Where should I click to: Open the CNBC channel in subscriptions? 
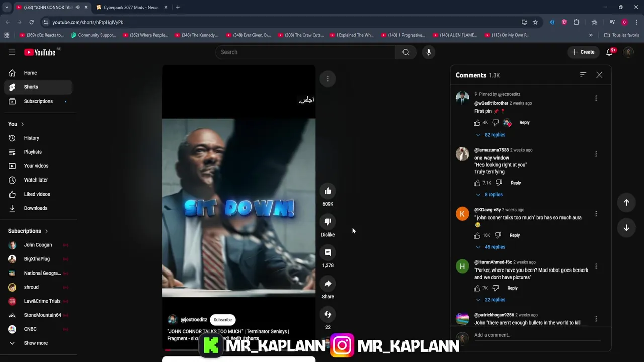pos(38,329)
